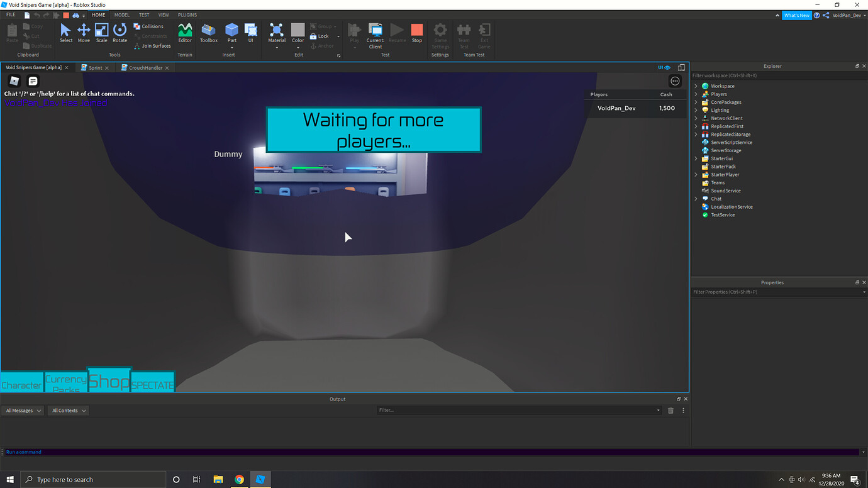Open Game Settings
The width and height of the screenshot is (868, 488).
point(440,35)
